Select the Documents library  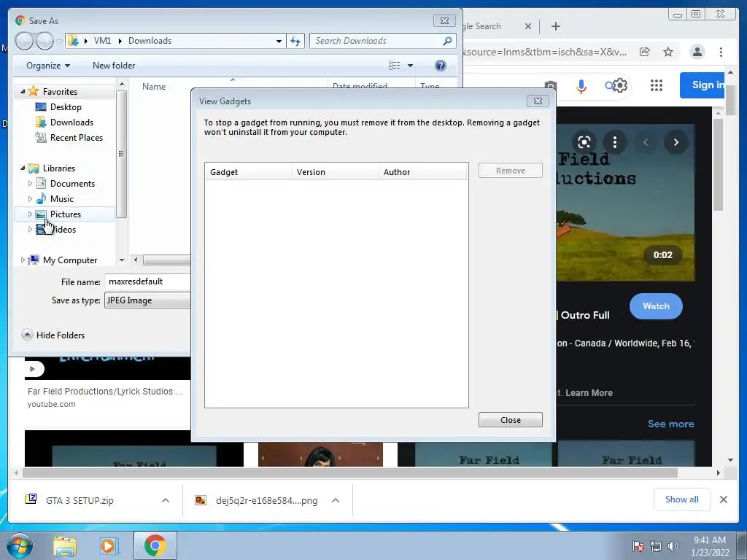(72, 183)
